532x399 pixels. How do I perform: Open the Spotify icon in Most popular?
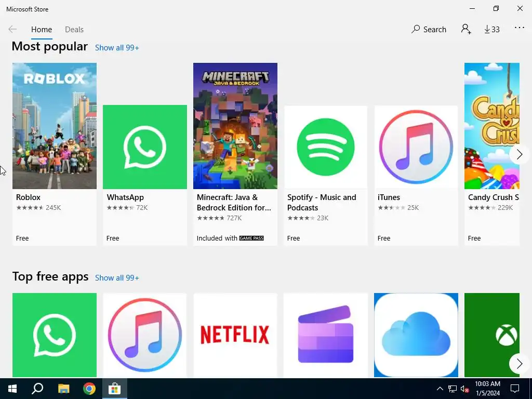(326, 147)
